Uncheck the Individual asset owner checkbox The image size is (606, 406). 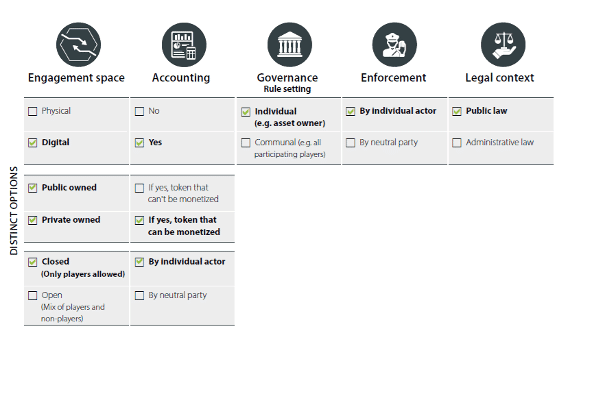(246, 112)
